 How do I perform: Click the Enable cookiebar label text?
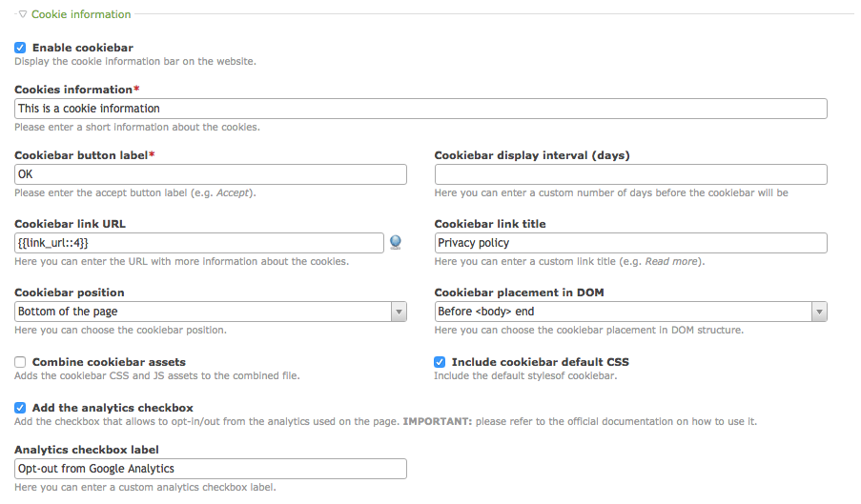click(x=83, y=48)
